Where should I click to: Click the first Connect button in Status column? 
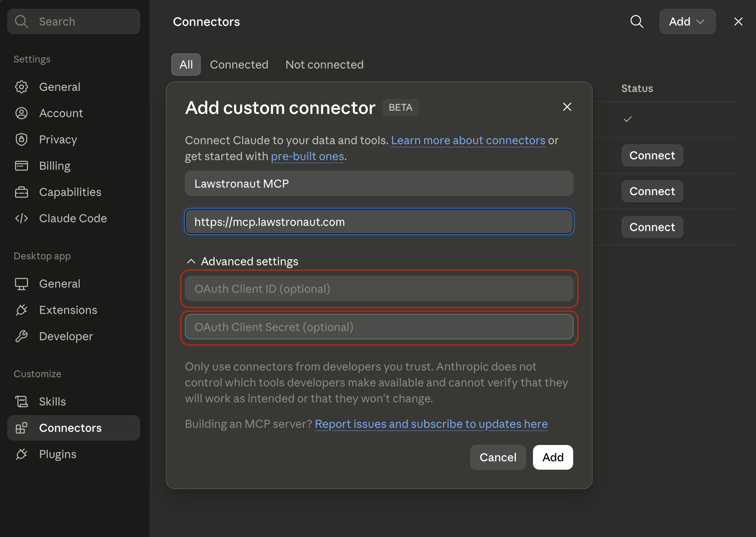tap(652, 155)
